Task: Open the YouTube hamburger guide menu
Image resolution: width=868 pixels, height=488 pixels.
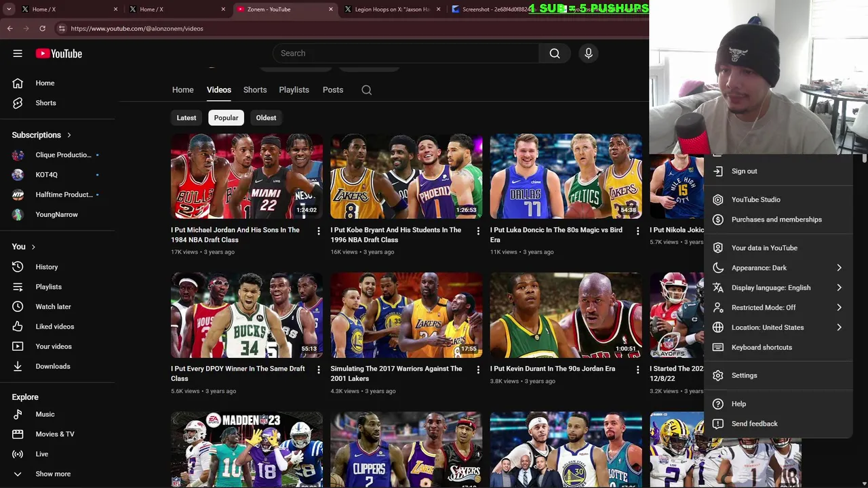Action: (18, 54)
